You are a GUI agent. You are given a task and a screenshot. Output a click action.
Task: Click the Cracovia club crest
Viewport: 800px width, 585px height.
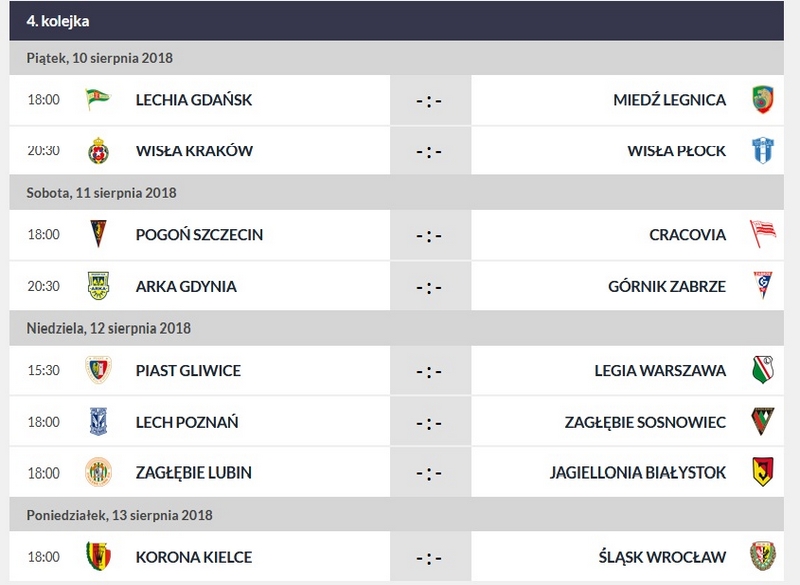[763, 234]
